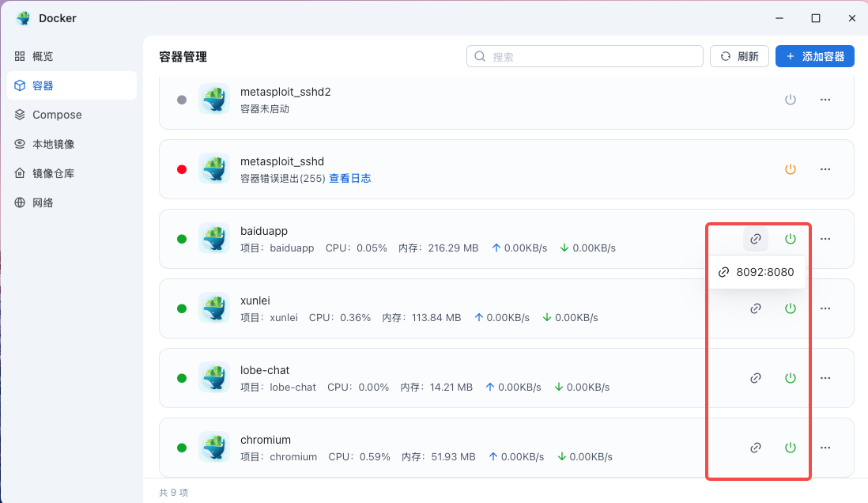
Task: Select 容器 in the sidebar
Action: 72,85
